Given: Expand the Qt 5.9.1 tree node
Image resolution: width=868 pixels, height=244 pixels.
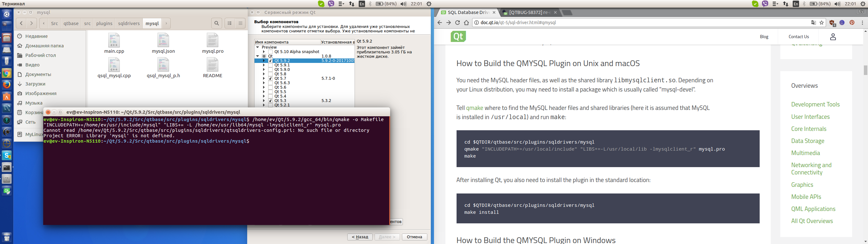Looking at the screenshot, I should pyautogui.click(x=264, y=65).
